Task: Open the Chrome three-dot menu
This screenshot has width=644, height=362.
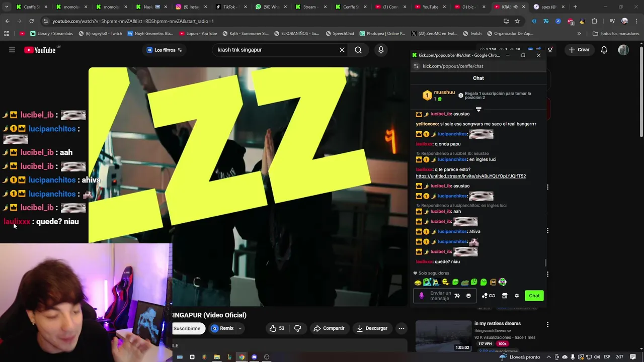Action: click(636, 21)
